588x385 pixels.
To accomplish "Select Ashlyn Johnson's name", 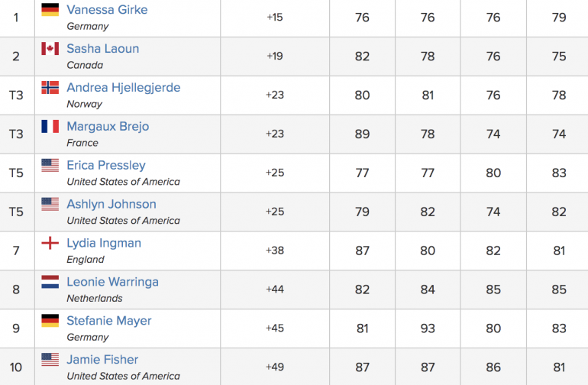I will pyautogui.click(x=111, y=204).
